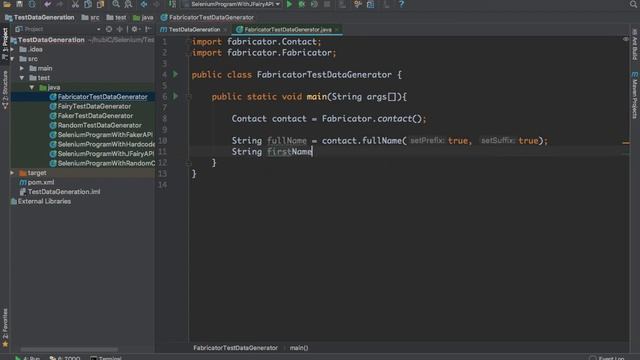
Task: Click the Synchronize toolbar icon
Action: [32, 4]
